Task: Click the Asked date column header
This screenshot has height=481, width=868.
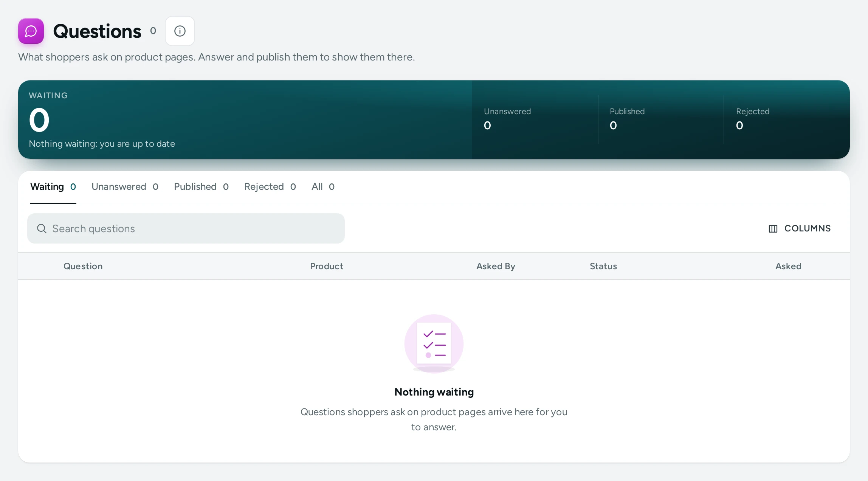Action: click(x=788, y=266)
